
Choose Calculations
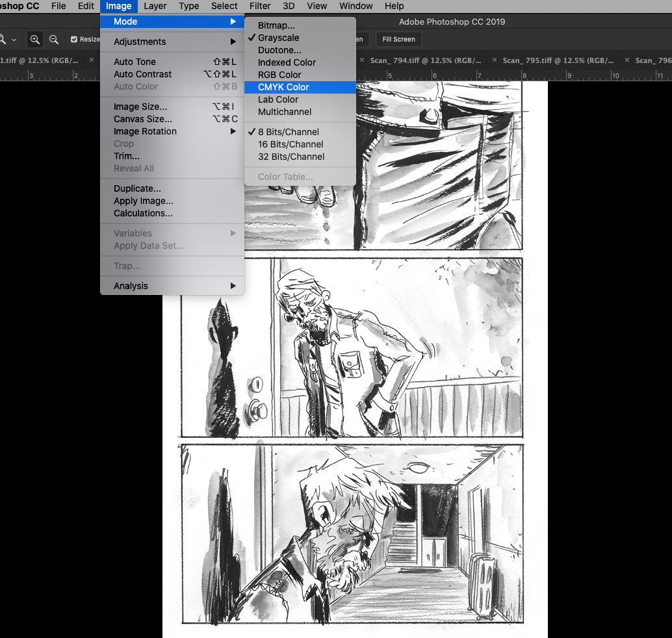click(172, 213)
